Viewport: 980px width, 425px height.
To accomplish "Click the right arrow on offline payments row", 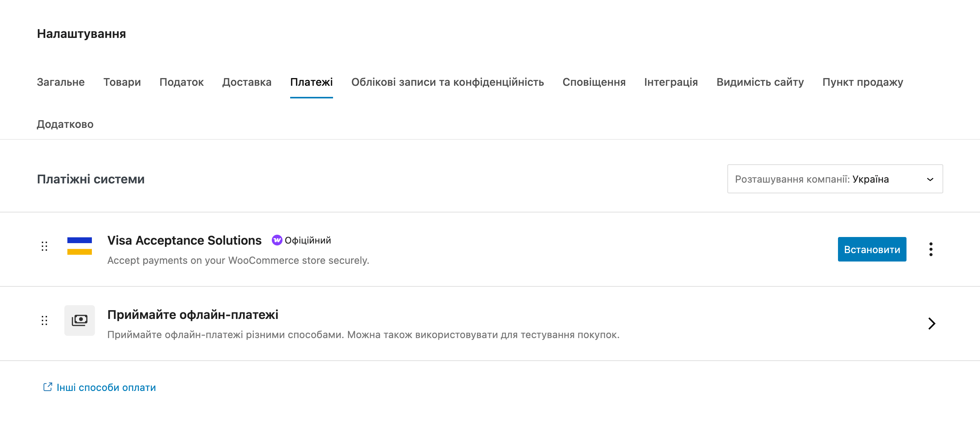I will pos(931,324).
